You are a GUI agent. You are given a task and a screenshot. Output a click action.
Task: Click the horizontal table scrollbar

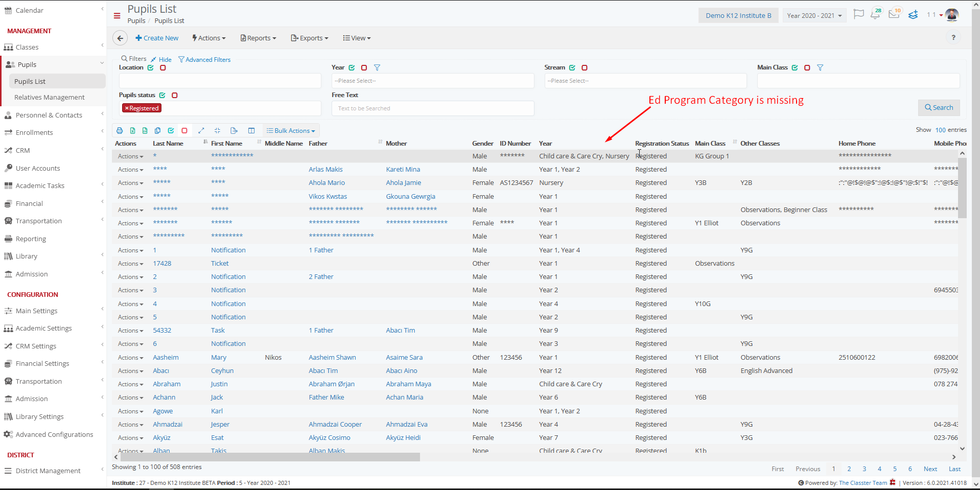click(270, 457)
